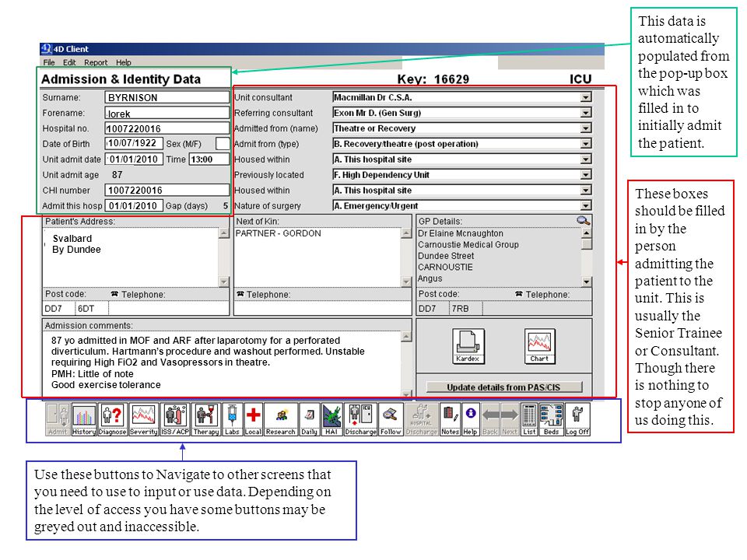Click the Key: 16629 text
The height and width of the screenshot is (560, 747).
click(x=433, y=79)
